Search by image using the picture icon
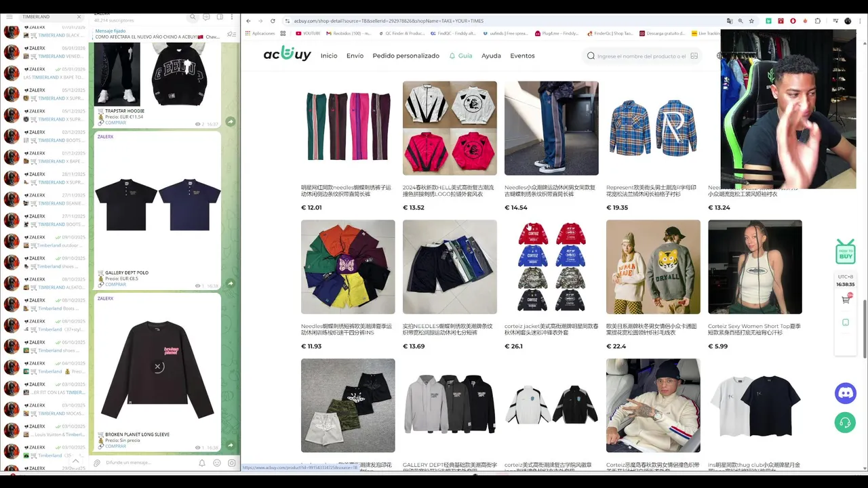Viewport: 868px width, 488px height. click(694, 56)
